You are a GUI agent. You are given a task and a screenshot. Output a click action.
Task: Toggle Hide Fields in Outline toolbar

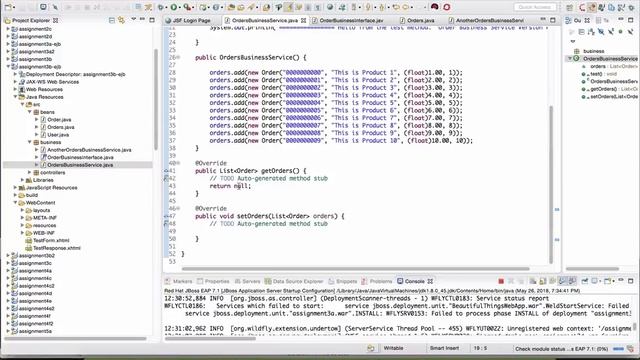coord(601,31)
